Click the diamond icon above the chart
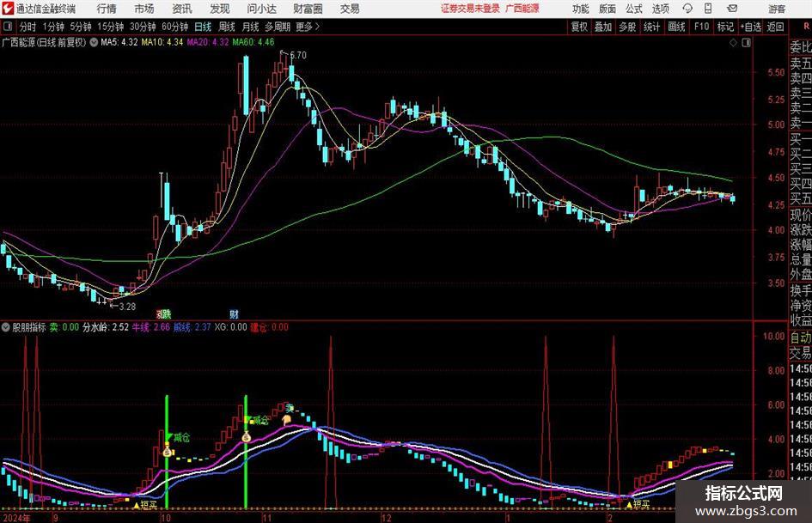Image resolution: width=812 pixels, height=523 pixels. click(x=733, y=42)
